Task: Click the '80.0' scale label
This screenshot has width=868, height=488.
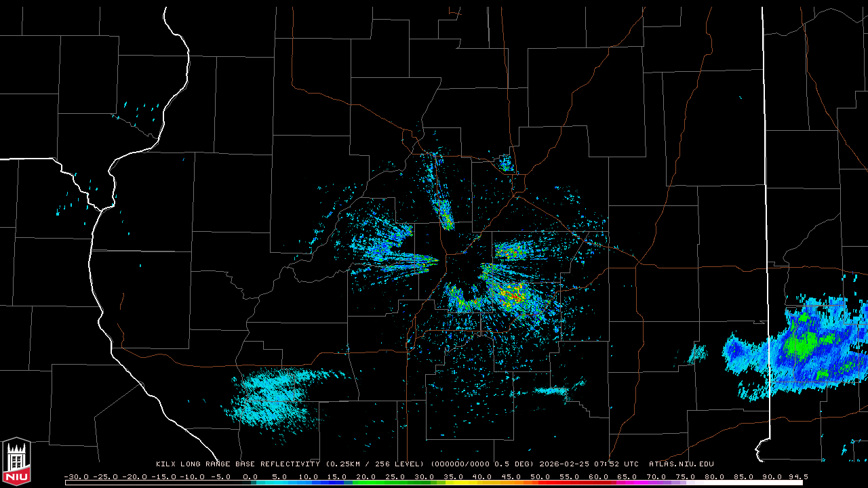Action: pyautogui.click(x=714, y=476)
